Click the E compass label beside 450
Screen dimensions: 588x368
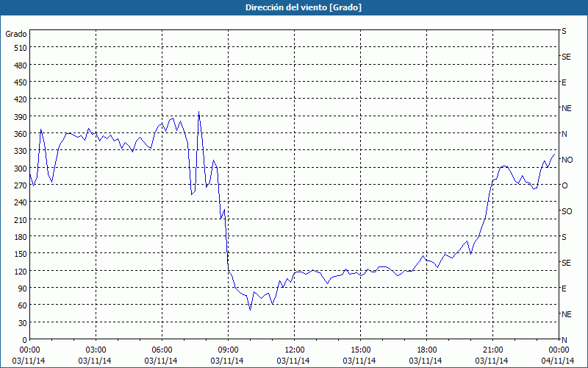tap(564, 82)
